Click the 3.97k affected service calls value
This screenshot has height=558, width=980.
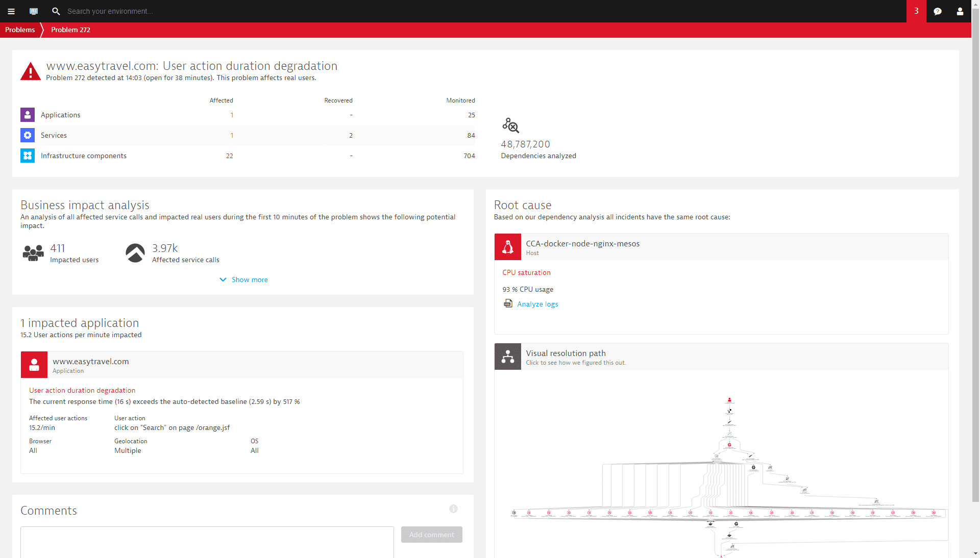point(165,248)
